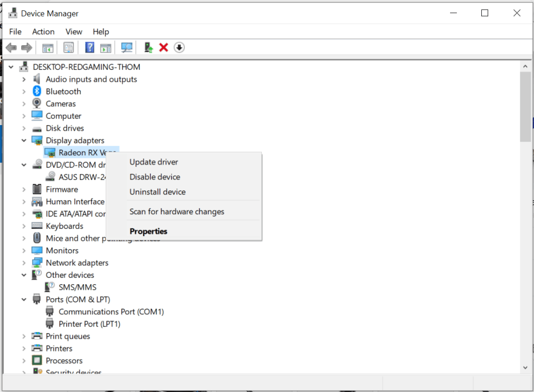Click the Update device driver toolbar icon
Image resolution: width=534 pixels, height=392 pixels.
(149, 48)
